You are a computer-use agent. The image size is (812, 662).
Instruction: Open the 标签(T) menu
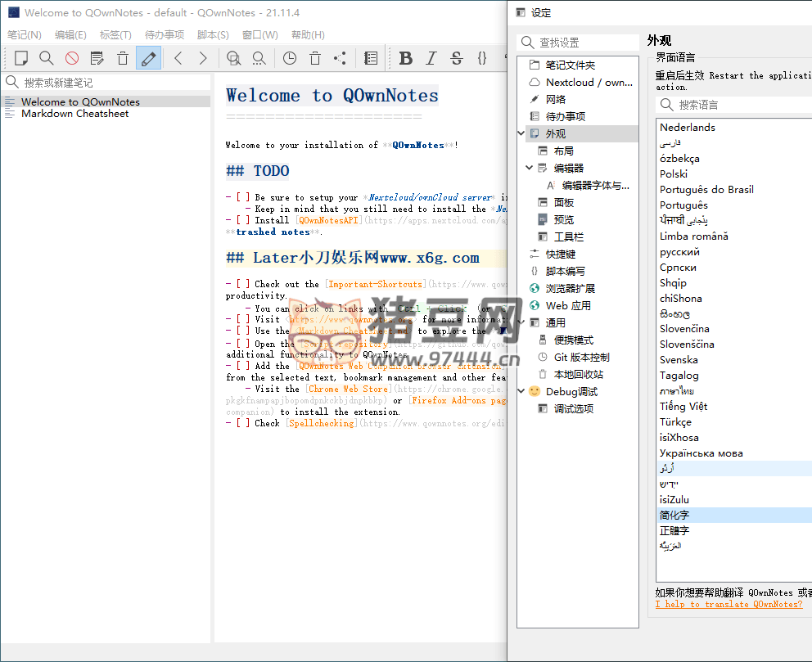[115, 35]
